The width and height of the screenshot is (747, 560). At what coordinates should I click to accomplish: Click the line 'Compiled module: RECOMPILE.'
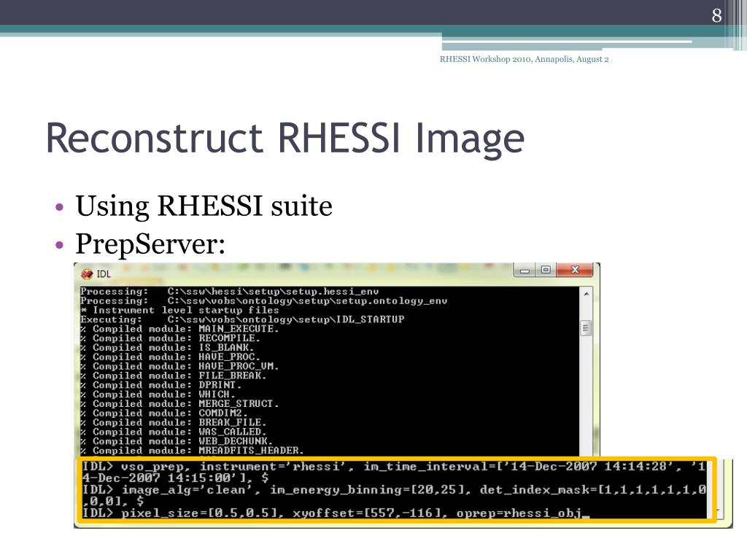170,338
